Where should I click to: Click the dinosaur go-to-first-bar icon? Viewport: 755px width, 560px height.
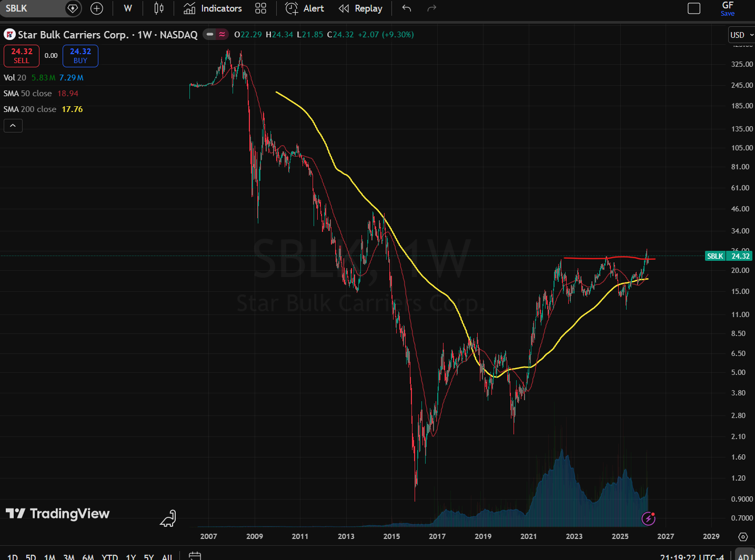(168, 518)
